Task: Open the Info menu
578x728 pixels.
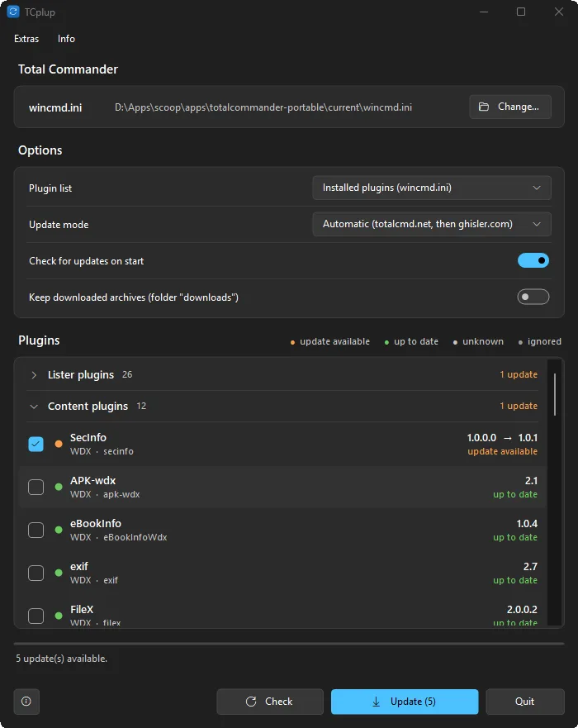Action: pos(66,39)
